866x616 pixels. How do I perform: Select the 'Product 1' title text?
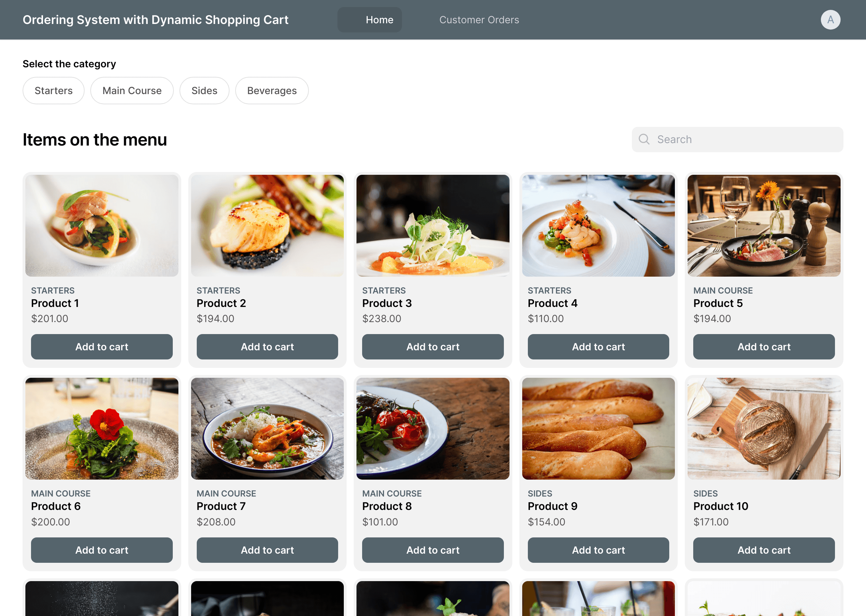[x=55, y=303]
